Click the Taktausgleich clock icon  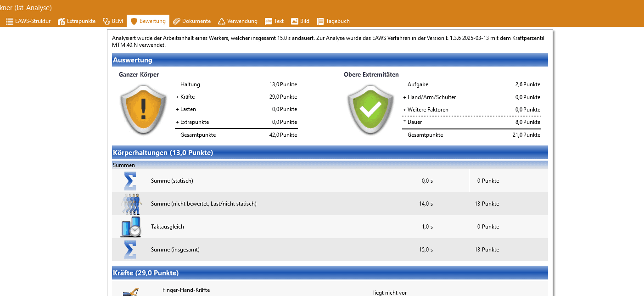(x=130, y=227)
